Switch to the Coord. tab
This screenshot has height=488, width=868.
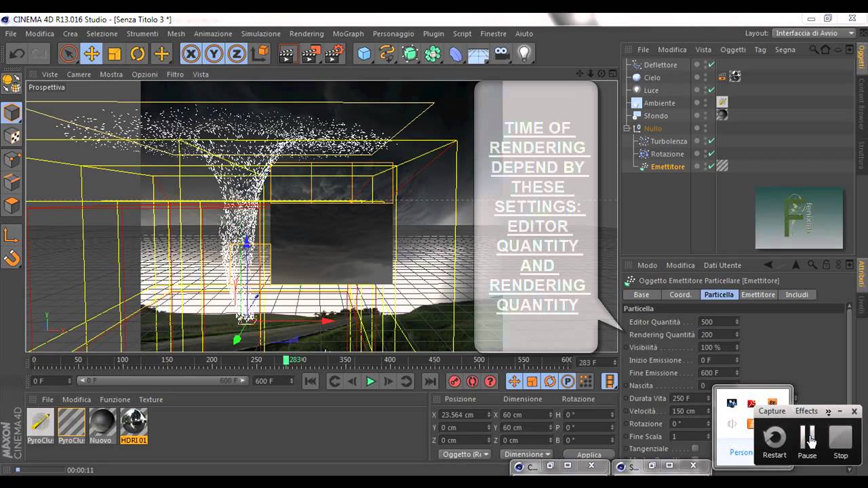(x=681, y=295)
